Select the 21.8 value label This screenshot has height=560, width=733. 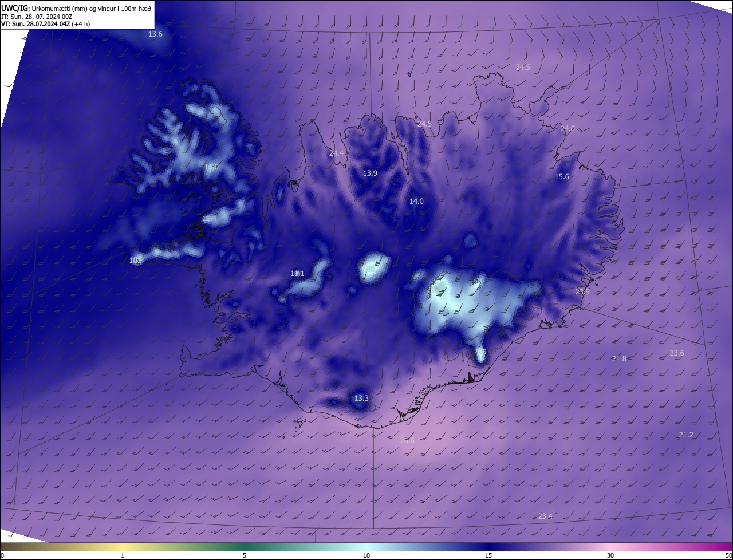pos(619,359)
